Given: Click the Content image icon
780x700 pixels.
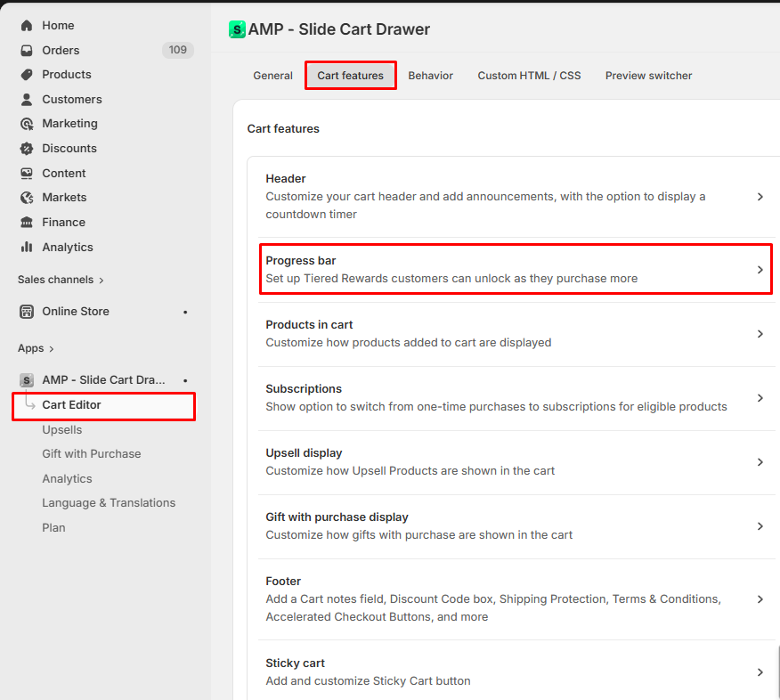Looking at the screenshot, I should 27,173.
